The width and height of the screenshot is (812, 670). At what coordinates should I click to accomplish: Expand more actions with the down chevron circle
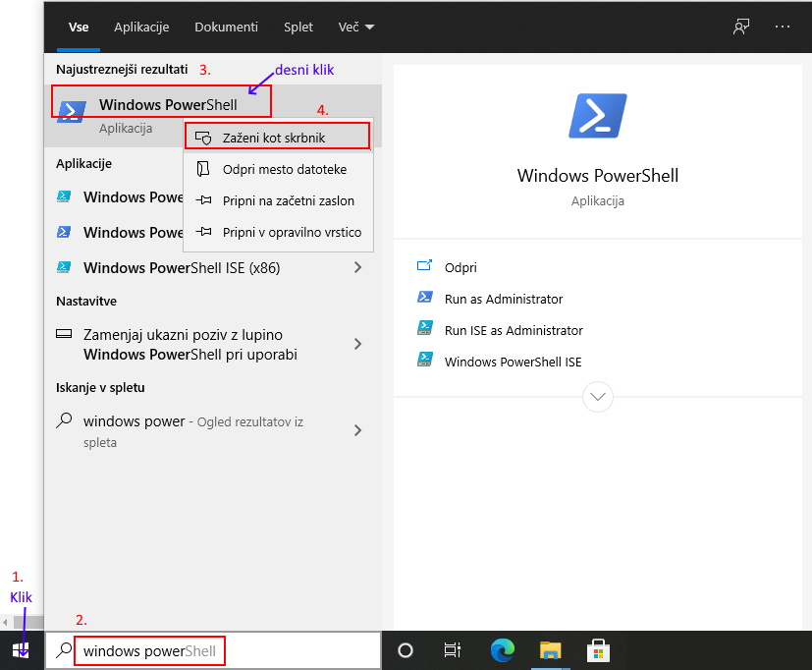pyautogui.click(x=598, y=397)
